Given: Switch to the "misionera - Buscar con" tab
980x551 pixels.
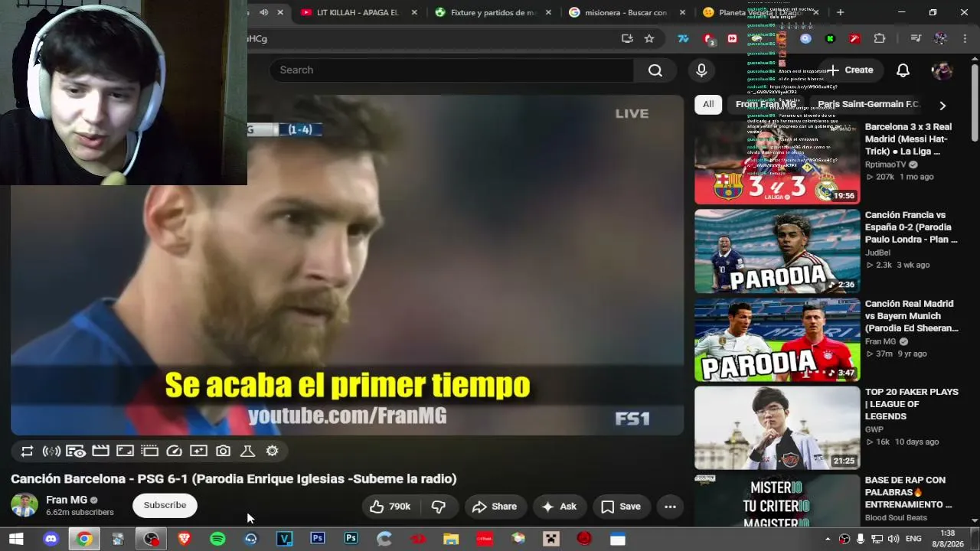Looking at the screenshot, I should point(626,12).
